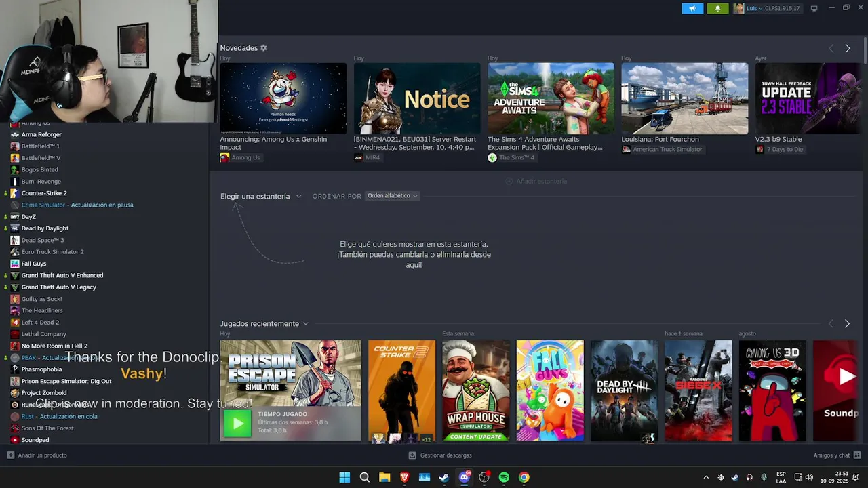The height and width of the screenshot is (488, 868).
Task: Open the Orden alfabético sort dropdown
Action: 393,195
